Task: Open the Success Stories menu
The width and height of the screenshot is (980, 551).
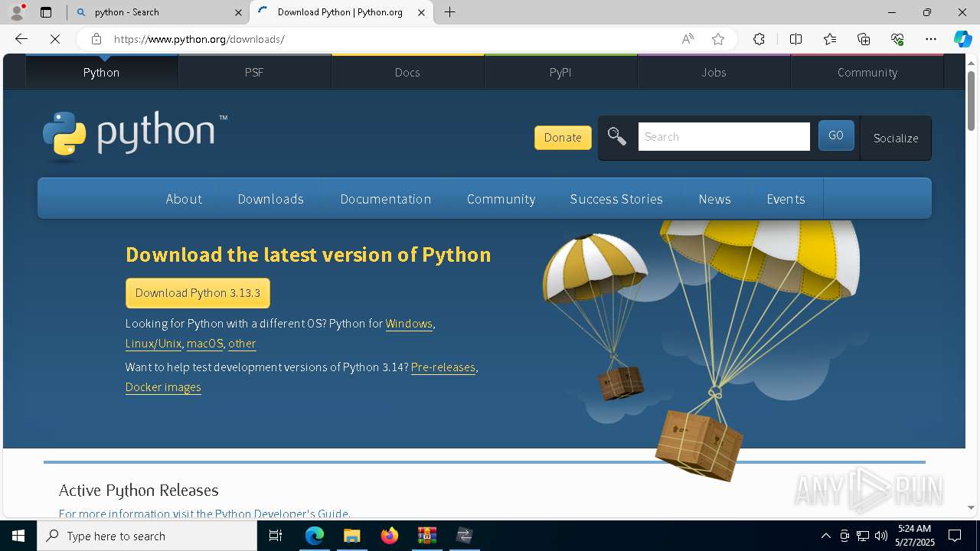Action: [616, 199]
